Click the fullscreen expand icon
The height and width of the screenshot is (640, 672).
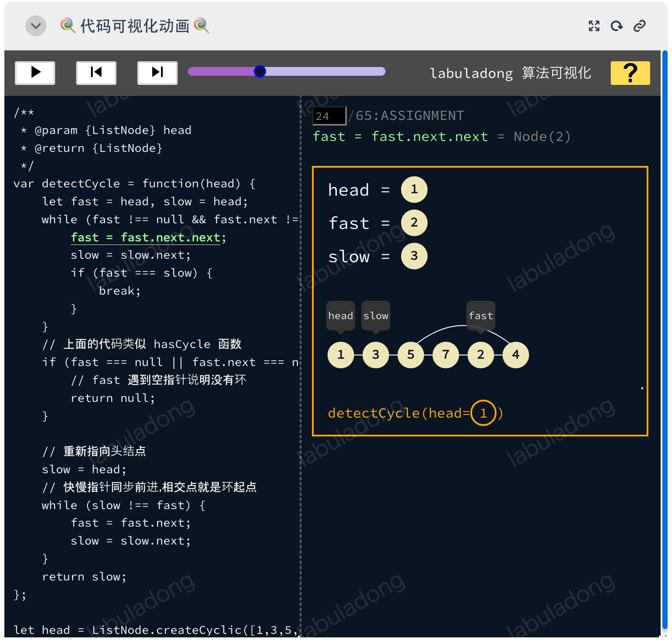click(x=594, y=26)
